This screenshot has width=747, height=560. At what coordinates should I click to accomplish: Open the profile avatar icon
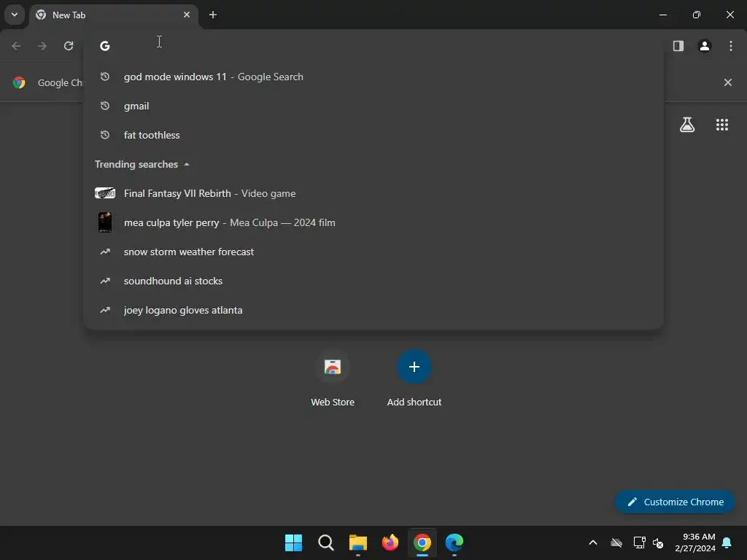(x=705, y=46)
